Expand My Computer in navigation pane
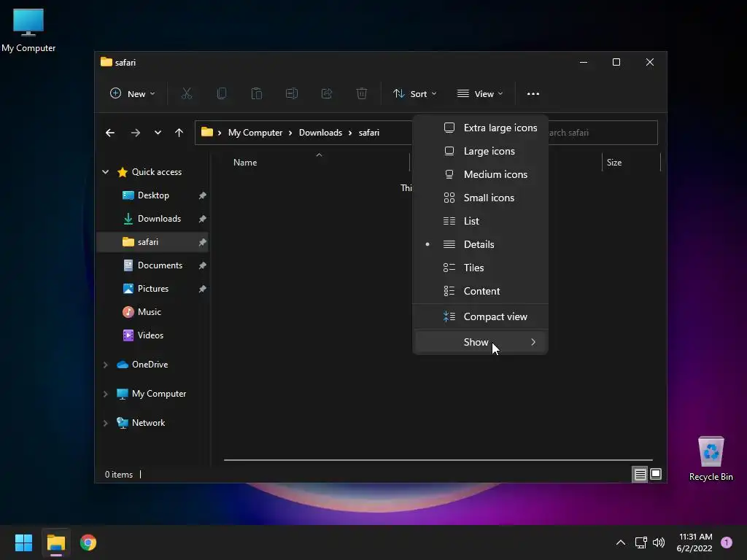 click(105, 394)
